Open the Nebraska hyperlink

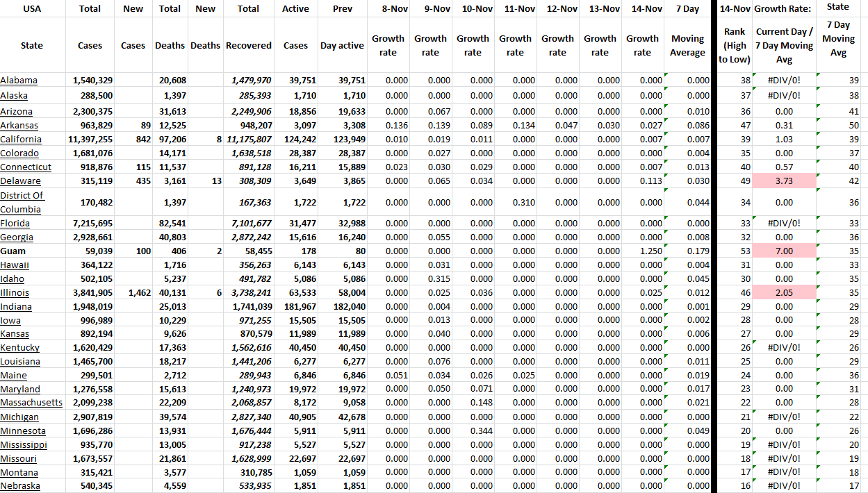pyautogui.click(x=22, y=485)
